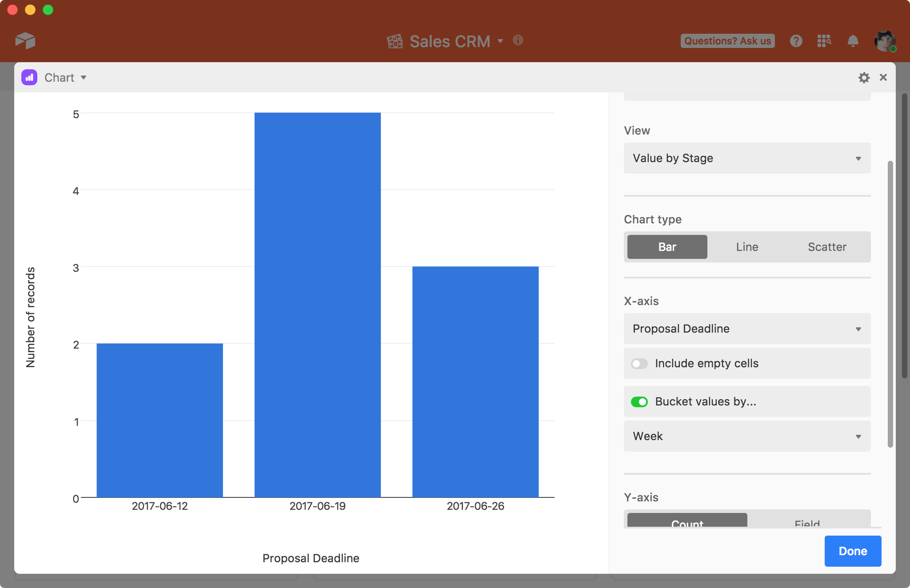
Task: Click the settings panel scrollbar
Action: (890, 304)
